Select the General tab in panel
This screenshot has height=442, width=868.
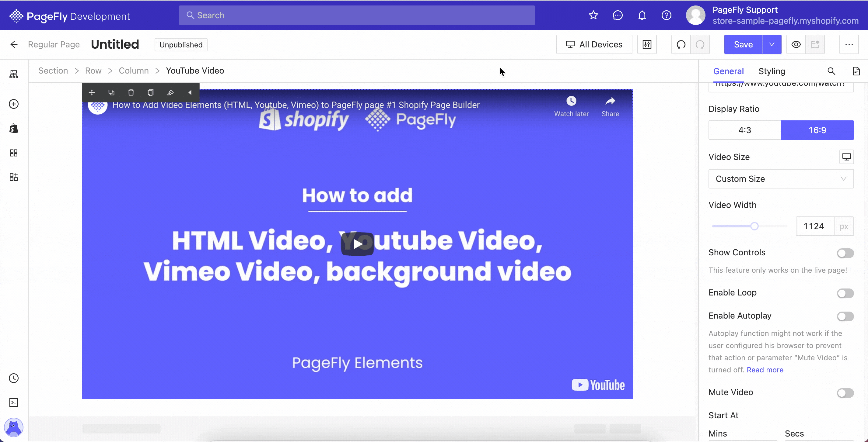pos(729,71)
